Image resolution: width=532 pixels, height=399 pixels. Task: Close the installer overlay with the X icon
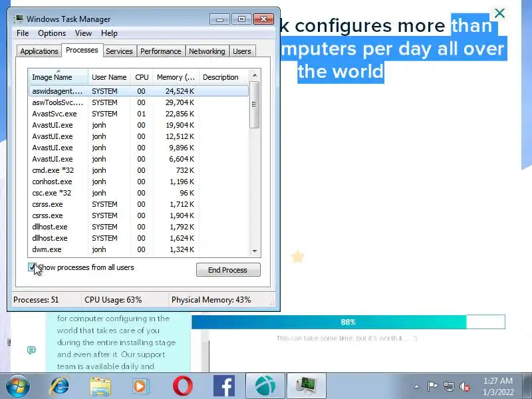(499, 13)
